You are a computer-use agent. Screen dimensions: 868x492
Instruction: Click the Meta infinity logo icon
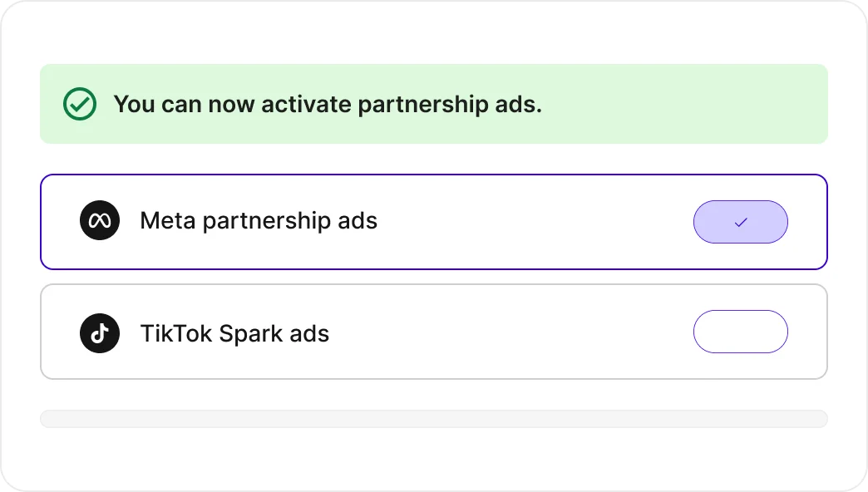tap(100, 221)
